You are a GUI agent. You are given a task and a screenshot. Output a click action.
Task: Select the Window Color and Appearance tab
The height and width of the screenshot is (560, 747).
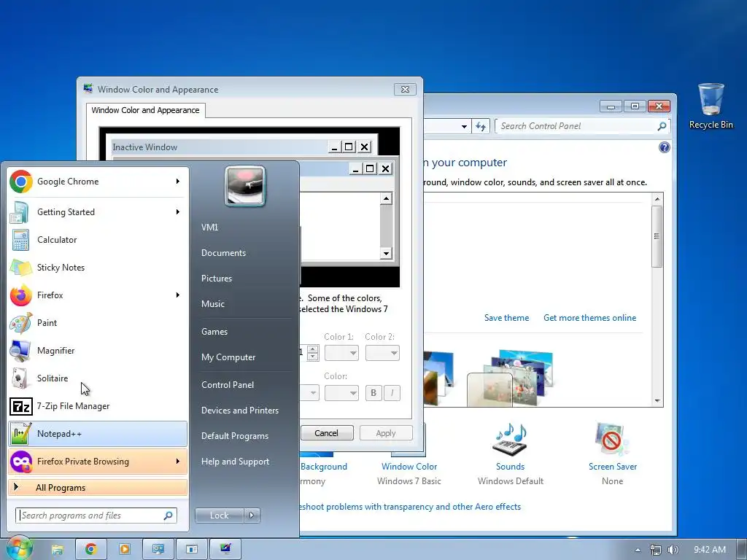tap(145, 110)
